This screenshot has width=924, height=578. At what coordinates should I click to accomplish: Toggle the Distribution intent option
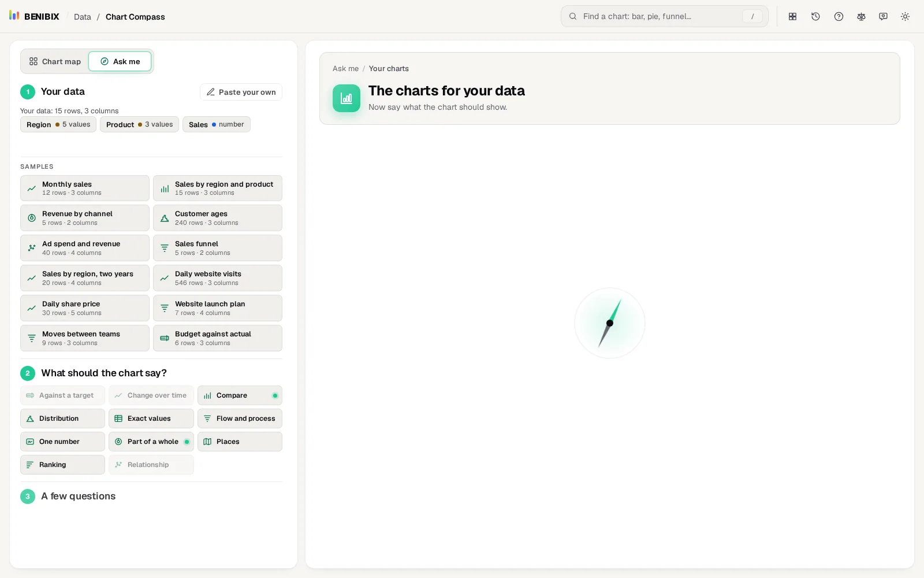[x=62, y=418]
